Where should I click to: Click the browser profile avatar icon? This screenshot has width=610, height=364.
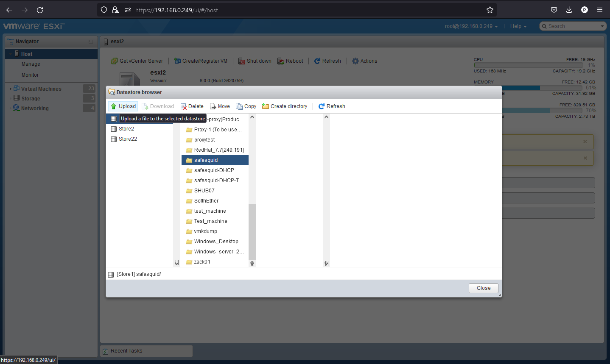[585, 10]
